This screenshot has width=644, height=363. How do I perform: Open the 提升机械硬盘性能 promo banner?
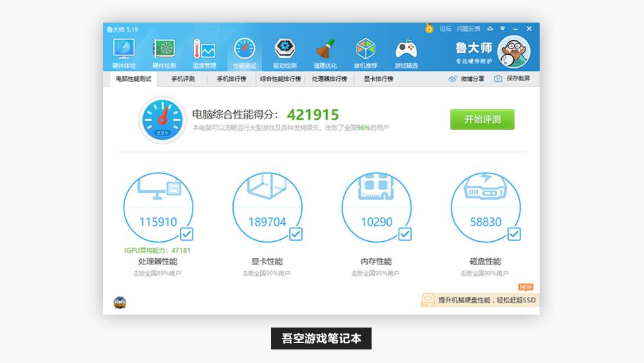[480, 300]
